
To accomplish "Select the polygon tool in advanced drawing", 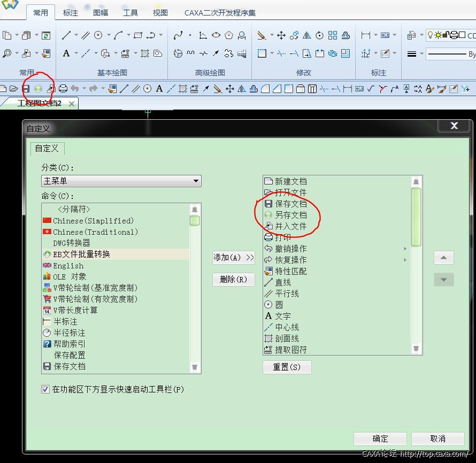I will pos(229,35).
